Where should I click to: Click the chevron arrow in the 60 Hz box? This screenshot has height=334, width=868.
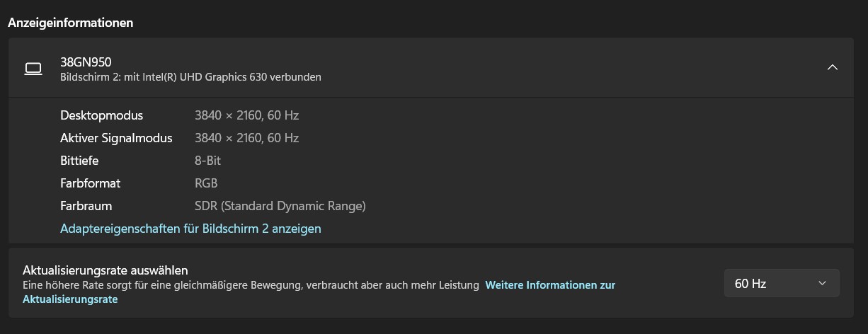click(x=822, y=283)
